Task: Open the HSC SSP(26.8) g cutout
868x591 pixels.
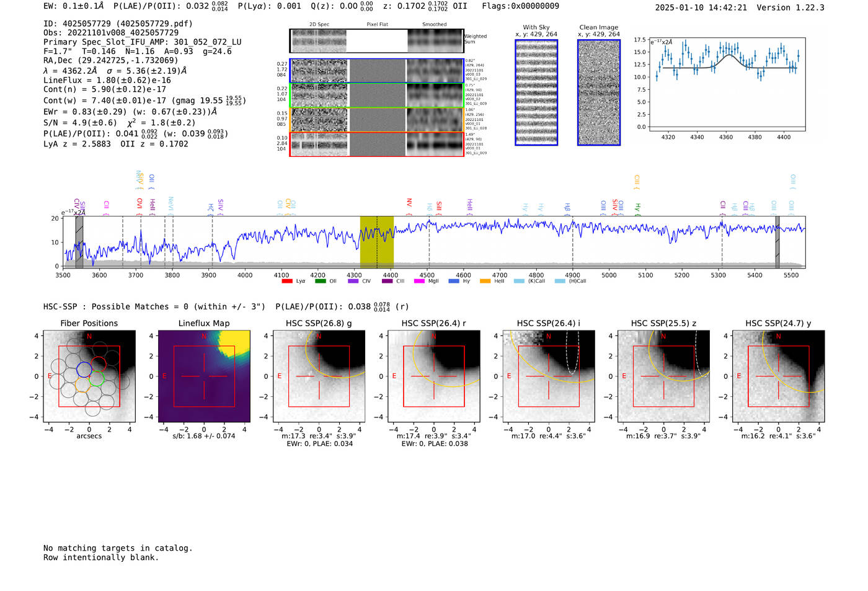Action: tap(319, 376)
